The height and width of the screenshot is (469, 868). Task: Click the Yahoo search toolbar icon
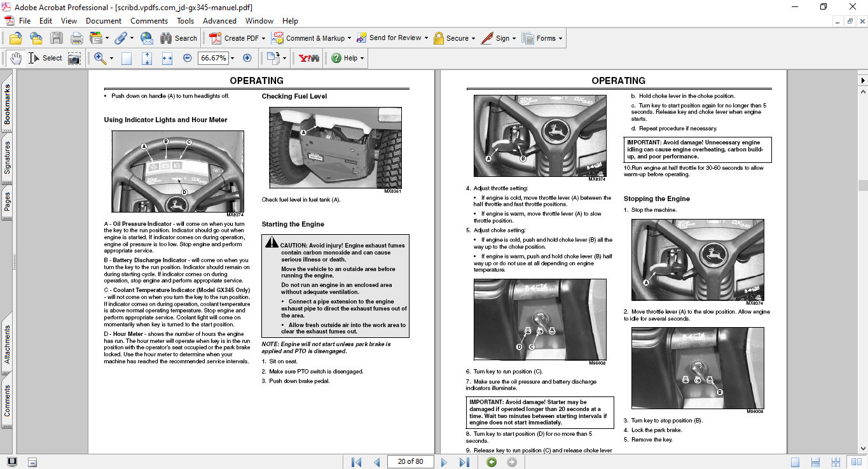pos(309,58)
